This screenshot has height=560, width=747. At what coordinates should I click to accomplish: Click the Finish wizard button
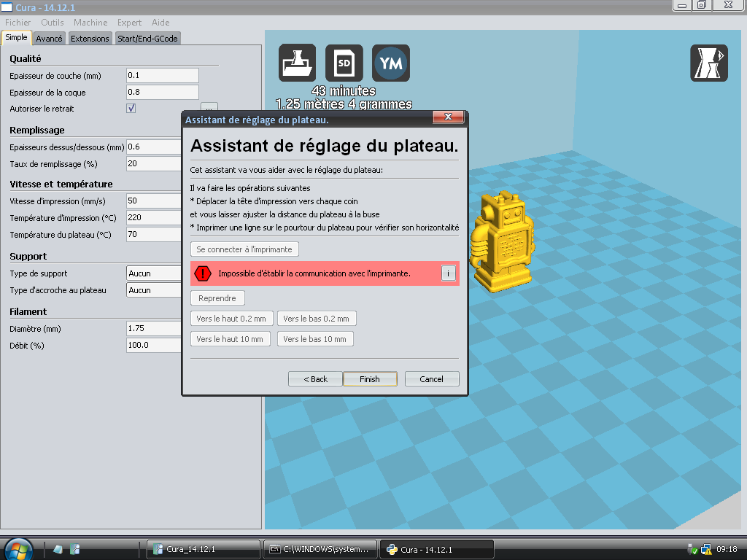[370, 379]
